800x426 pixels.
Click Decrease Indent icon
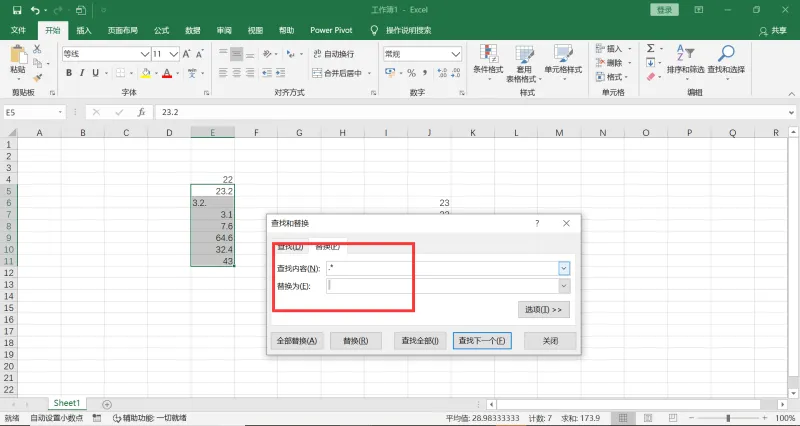pyautogui.click(x=267, y=73)
